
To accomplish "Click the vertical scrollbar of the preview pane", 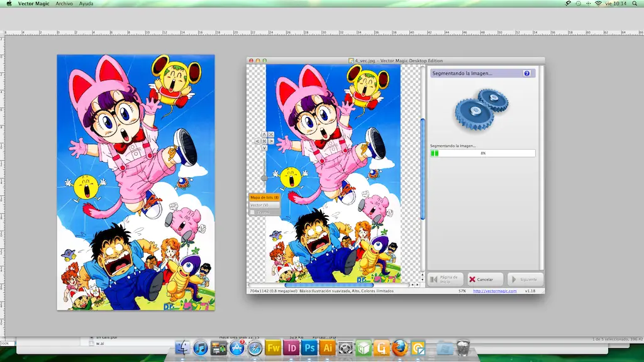I will 423,168.
